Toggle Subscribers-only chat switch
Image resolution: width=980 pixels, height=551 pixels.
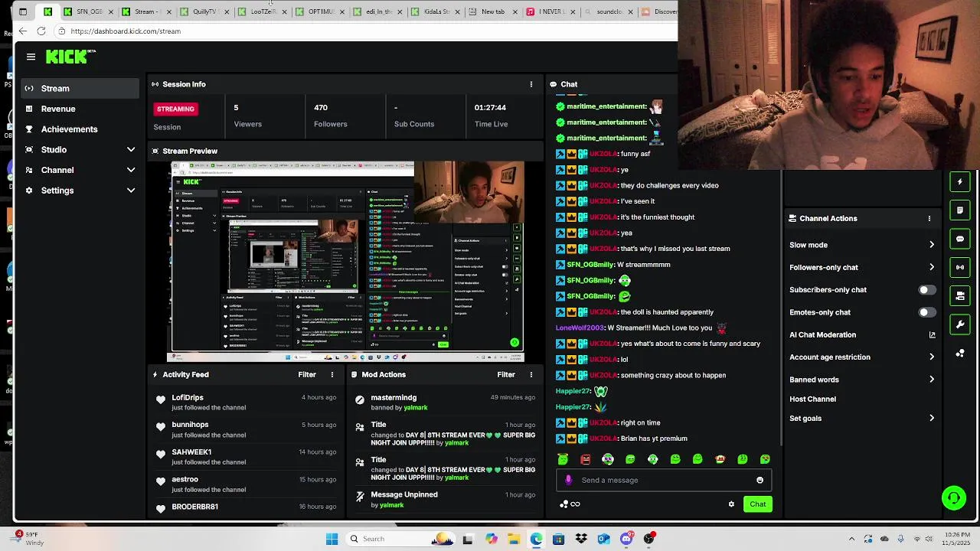tap(927, 290)
